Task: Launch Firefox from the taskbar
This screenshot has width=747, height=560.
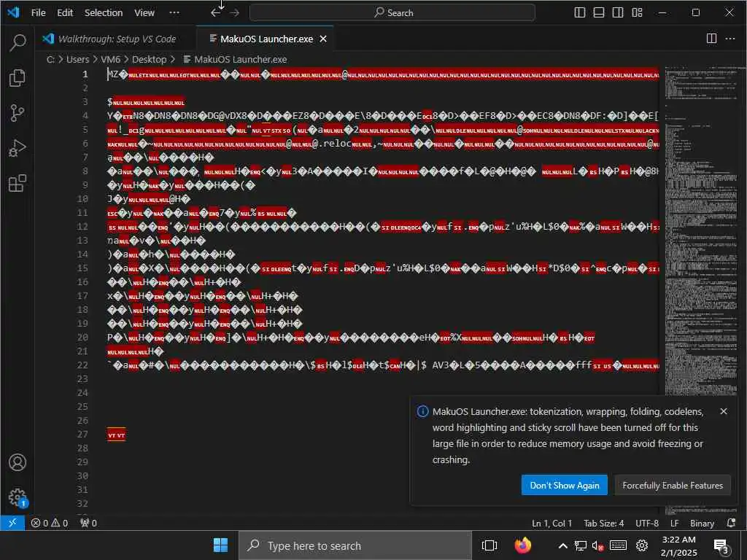Action: [x=522, y=545]
